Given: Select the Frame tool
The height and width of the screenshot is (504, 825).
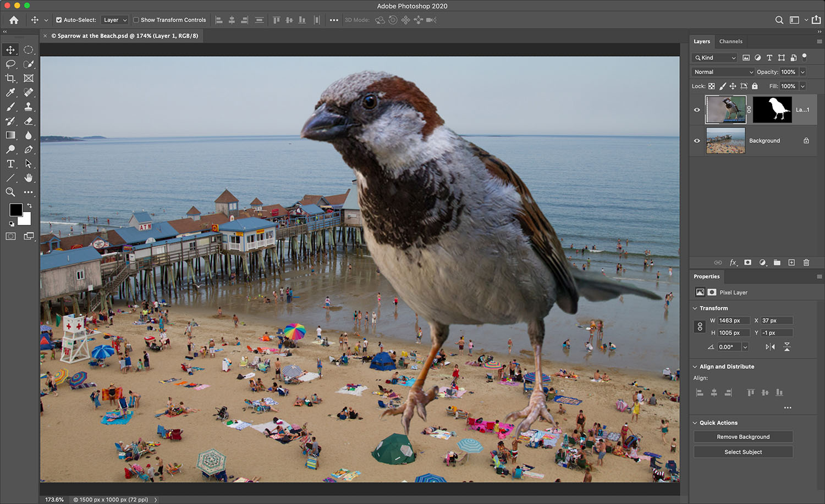Looking at the screenshot, I should click(x=29, y=78).
